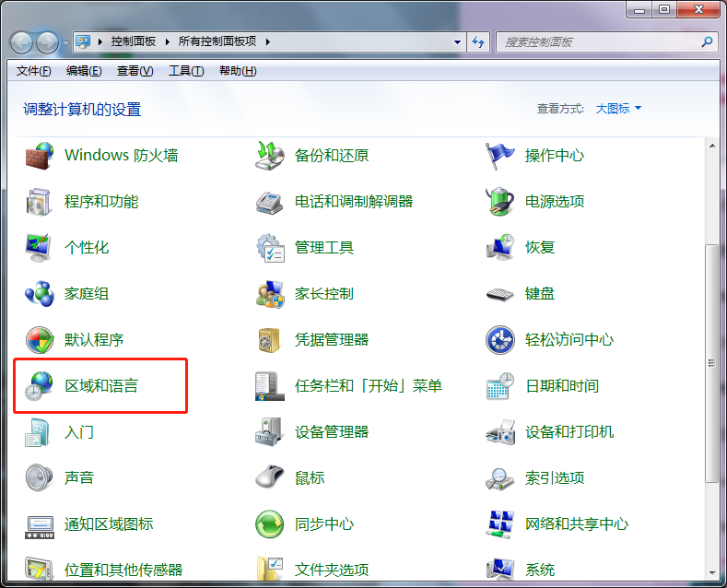Go back with the Back arrow button

tap(21, 42)
